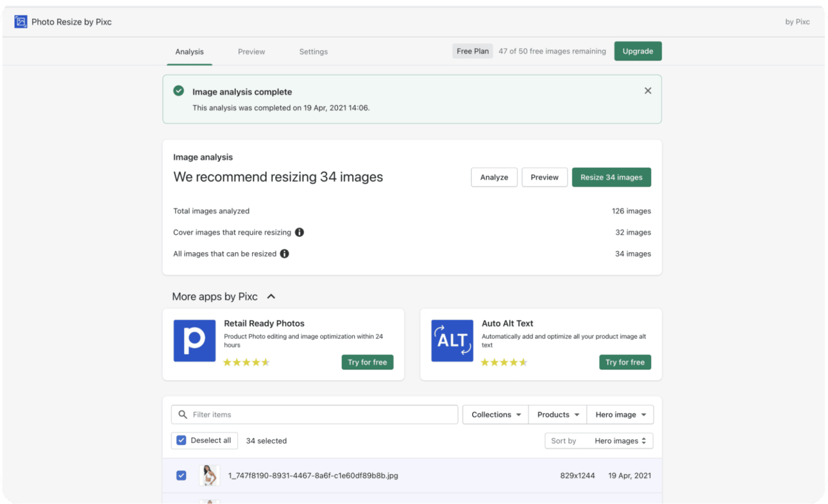The height and width of the screenshot is (504, 828).
Task: Dismiss the image analysis complete banner
Action: click(x=647, y=91)
